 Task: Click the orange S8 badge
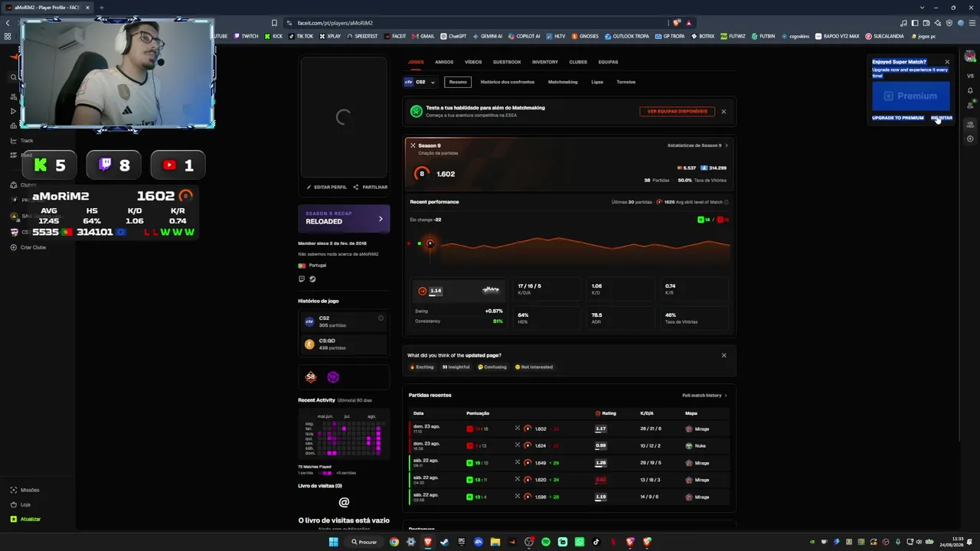click(x=311, y=377)
